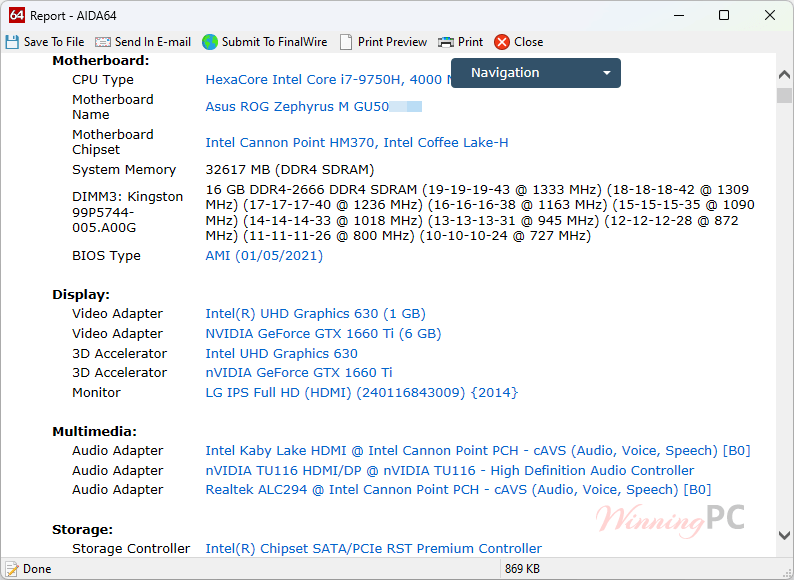Click the System Memory label
This screenshot has height=580, width=794.
pos(124,170)
